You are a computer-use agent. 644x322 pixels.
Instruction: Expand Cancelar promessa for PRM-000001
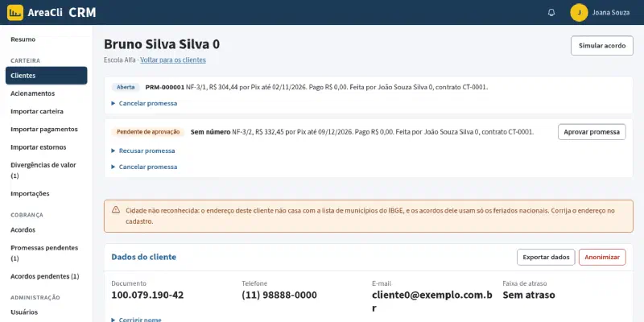pyautogui.click(x=144, y=104)
